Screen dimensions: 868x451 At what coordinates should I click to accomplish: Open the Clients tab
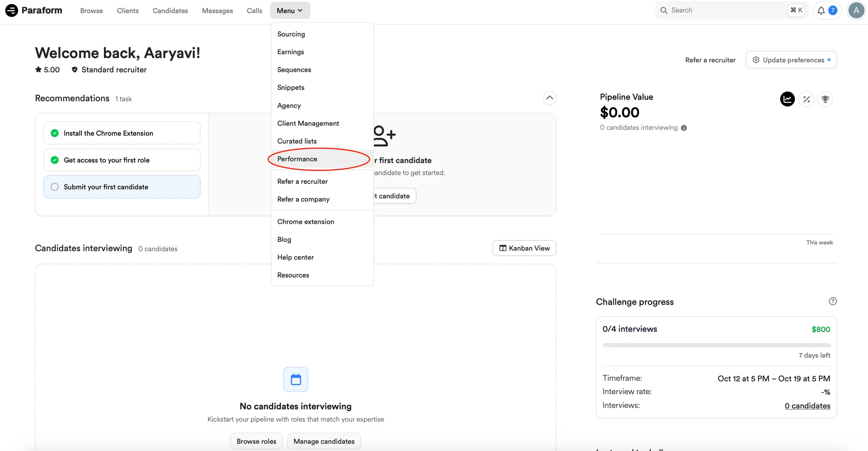[128, 11]
